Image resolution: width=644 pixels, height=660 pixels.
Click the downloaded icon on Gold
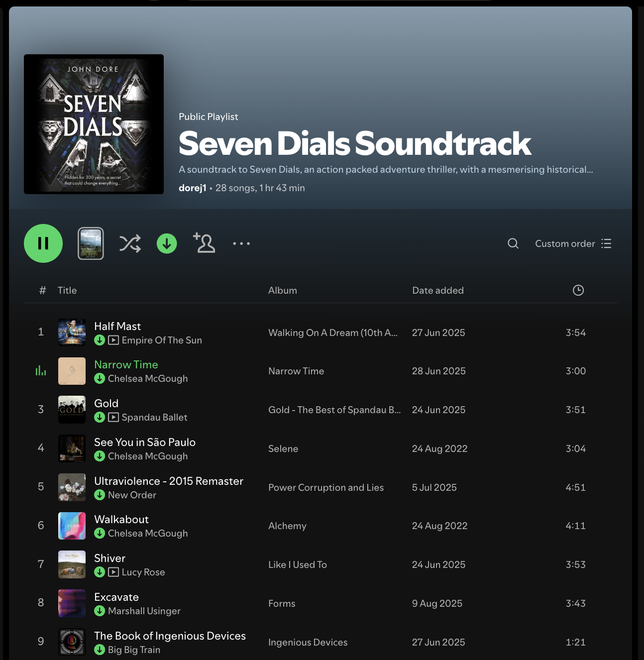pyautogui.click(x=100, y=417)
